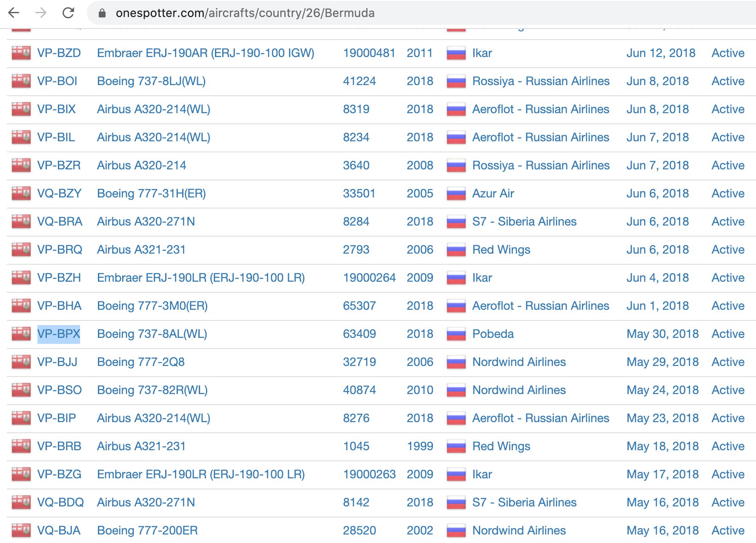Open the VQ-BJA registration link

pyautogui.click(x=59, y=531)
